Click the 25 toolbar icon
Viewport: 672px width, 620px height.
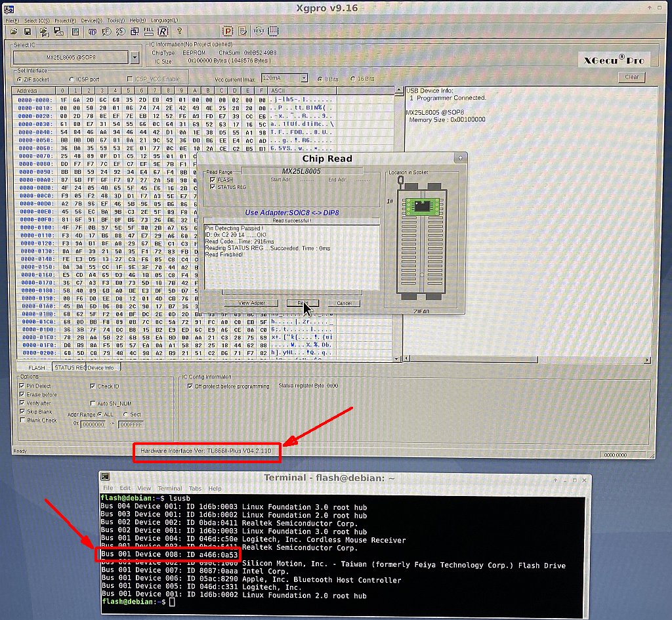[x=121, y=31]
